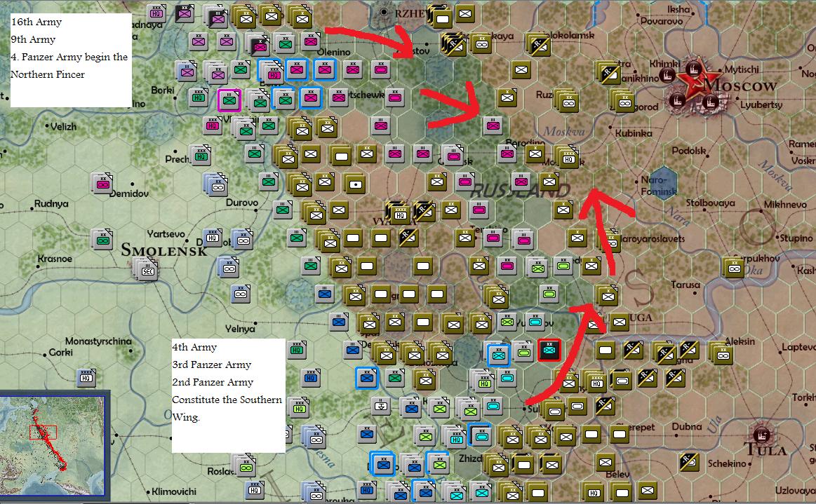Click the 'Northern Pincer' note text
The height and width of the screenshot is (504, 816).
tap(48, 74)
